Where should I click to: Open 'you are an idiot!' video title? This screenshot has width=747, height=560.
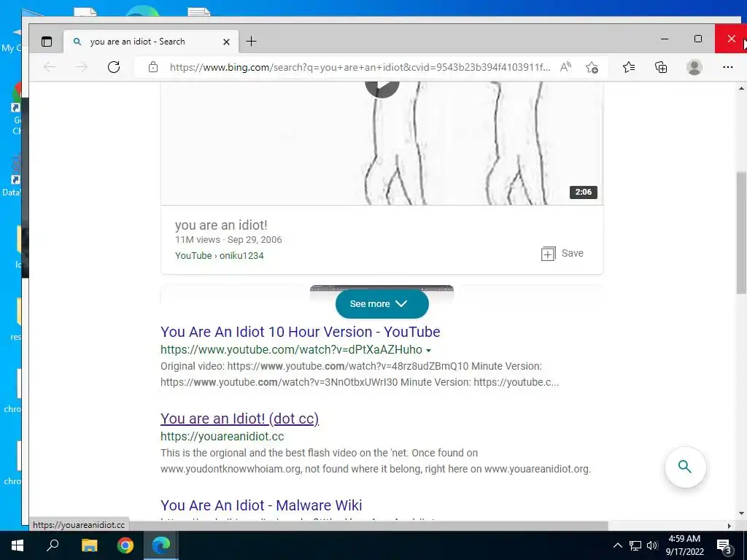221,225
